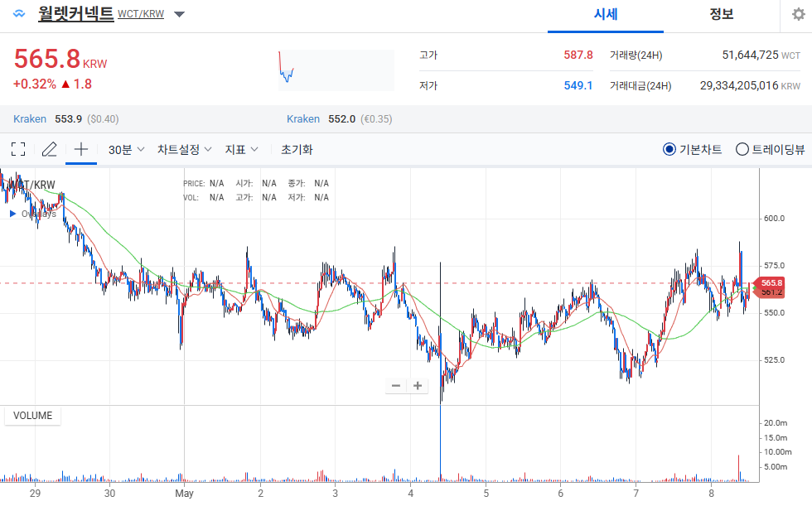Switch to the 시세 tab
812x506 pixels.
coord(606,14)
